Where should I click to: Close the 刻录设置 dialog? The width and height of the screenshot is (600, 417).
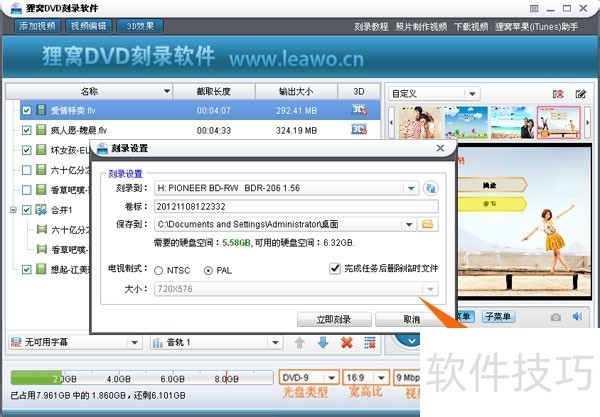click(440, 148)
